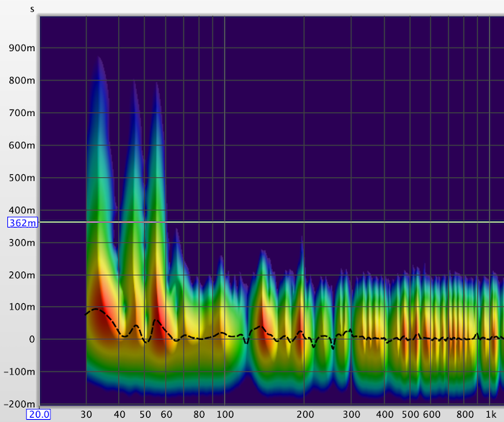Viewport: 504px width, 422px height.
Task: Click the -100m time axis label
Action: point(19,372)
